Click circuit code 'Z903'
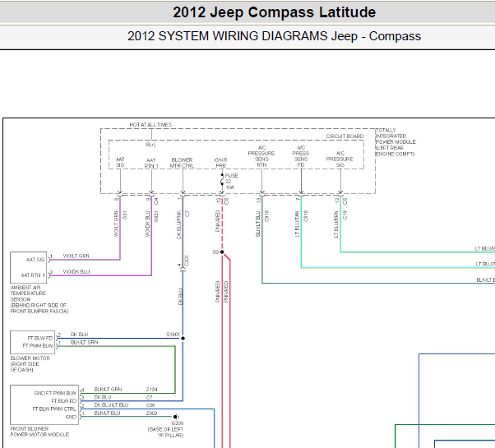The height and width of the screenshot is (448, 495). (151, 413)
